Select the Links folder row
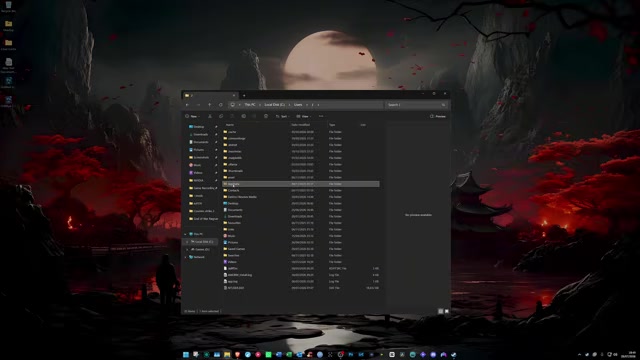Viewport: 640px width, 360px height. pyautogui.click(x=301, y=229)
